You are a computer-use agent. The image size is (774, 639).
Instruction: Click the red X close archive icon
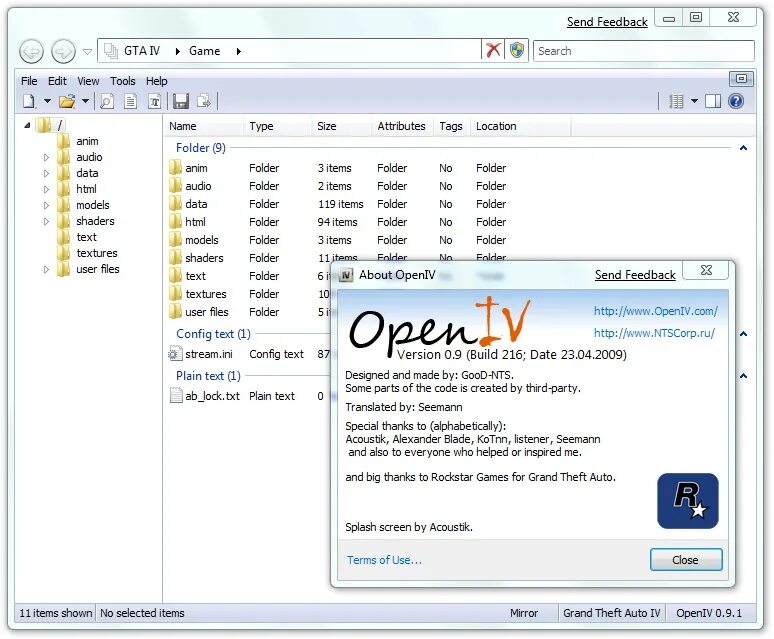(x=493, y=50)
